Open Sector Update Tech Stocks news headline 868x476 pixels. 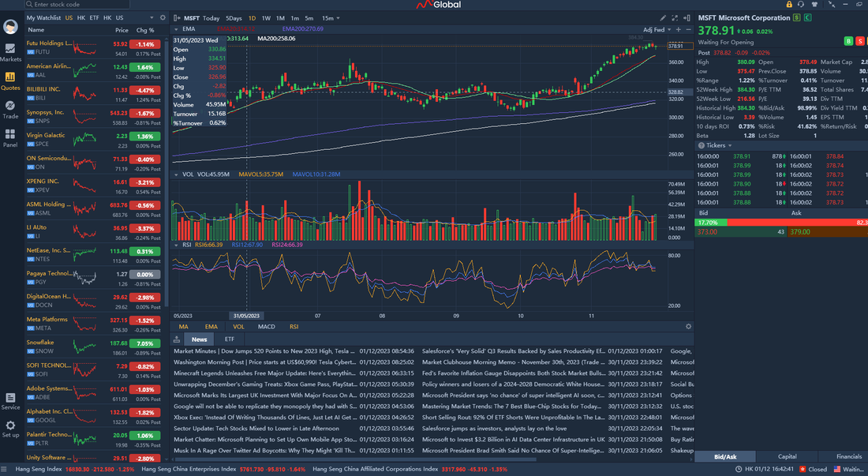click(x=256, y=429)
